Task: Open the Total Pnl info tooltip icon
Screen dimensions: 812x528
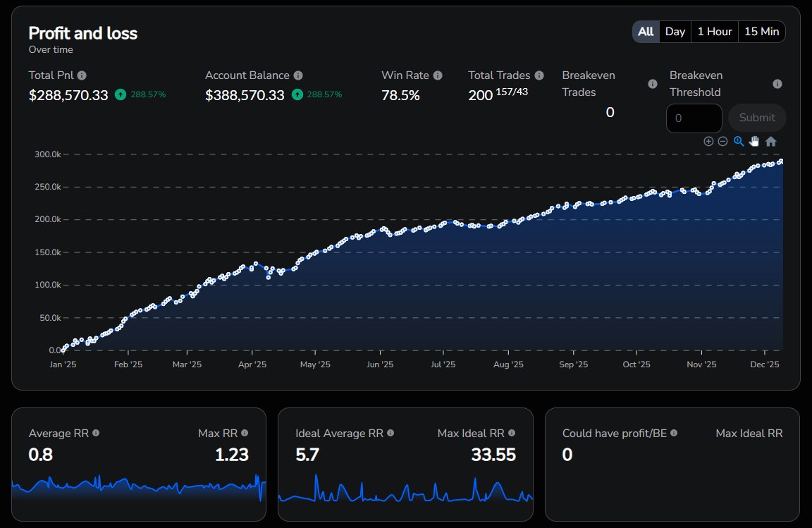Action: (82, 75)
